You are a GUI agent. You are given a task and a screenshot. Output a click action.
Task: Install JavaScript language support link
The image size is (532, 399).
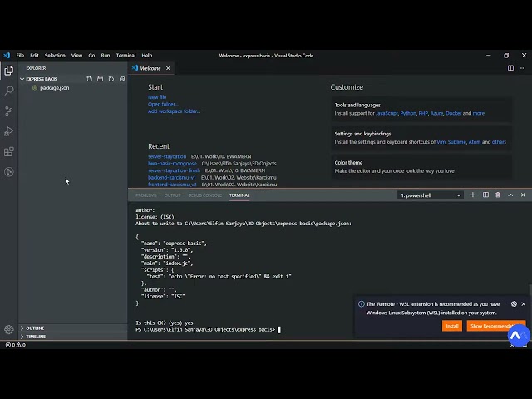coord(387,113)
